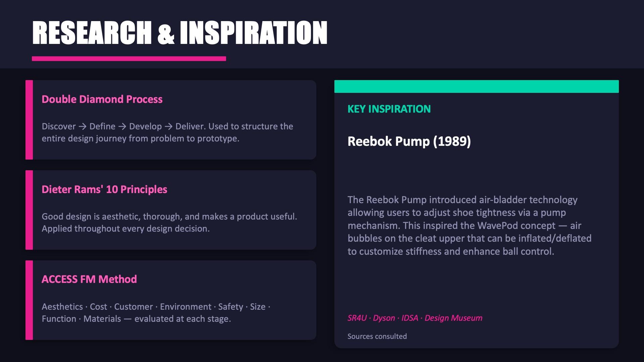Click the pink accent bar on ACCESS FM card
Screen dimensions: 644x362
pos(29,300)
